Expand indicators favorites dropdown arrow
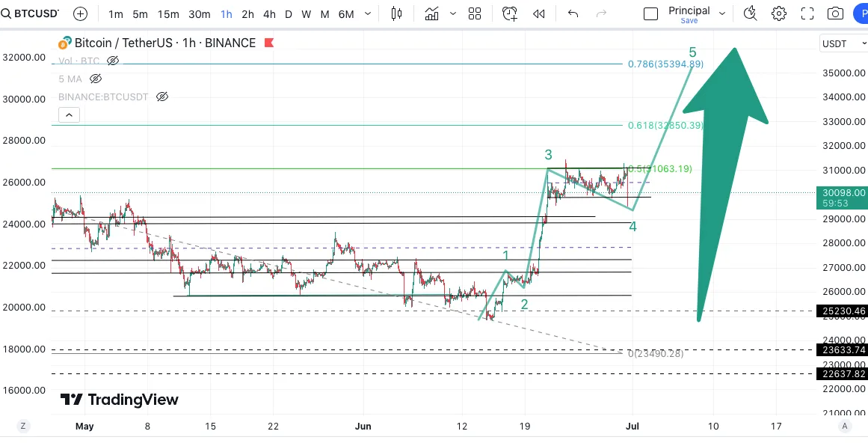Viewport: 868px width, 443px height. (x=453, y=13)
